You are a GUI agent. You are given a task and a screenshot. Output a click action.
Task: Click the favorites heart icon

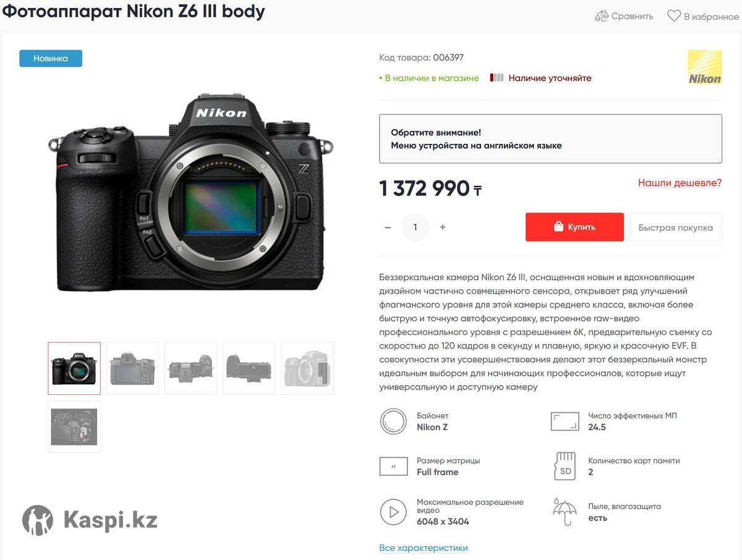click(673, 16)
